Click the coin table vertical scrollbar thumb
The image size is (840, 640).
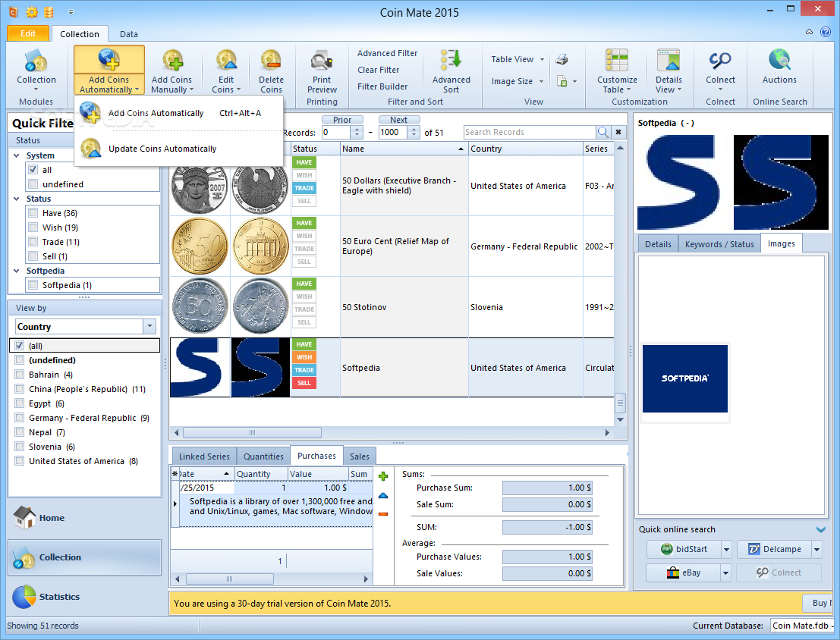[621, 403]
